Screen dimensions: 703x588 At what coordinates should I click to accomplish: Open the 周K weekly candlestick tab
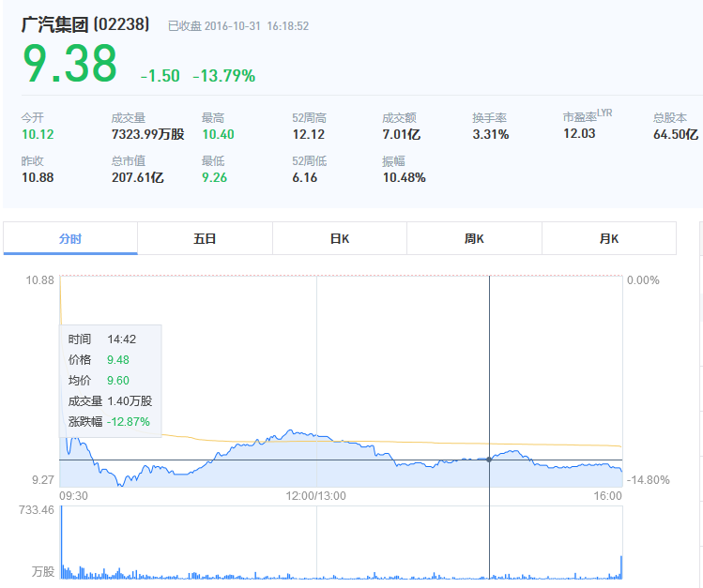click(474, 239)
